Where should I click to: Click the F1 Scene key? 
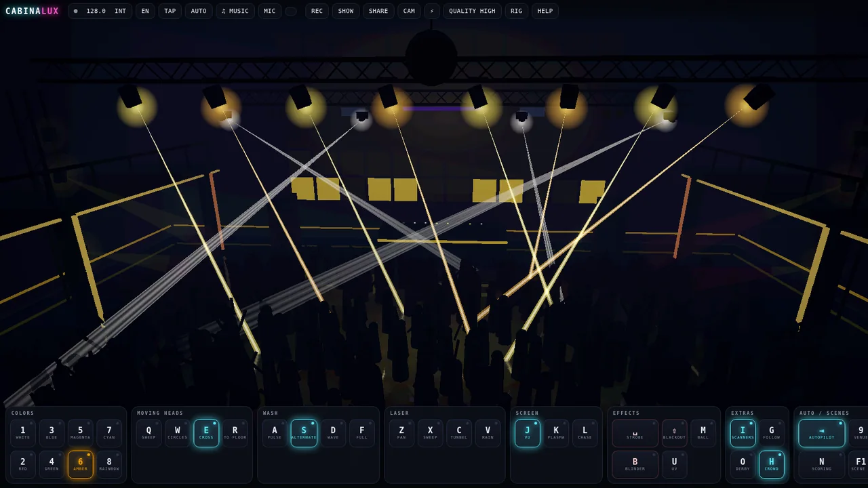pos(859,464)
